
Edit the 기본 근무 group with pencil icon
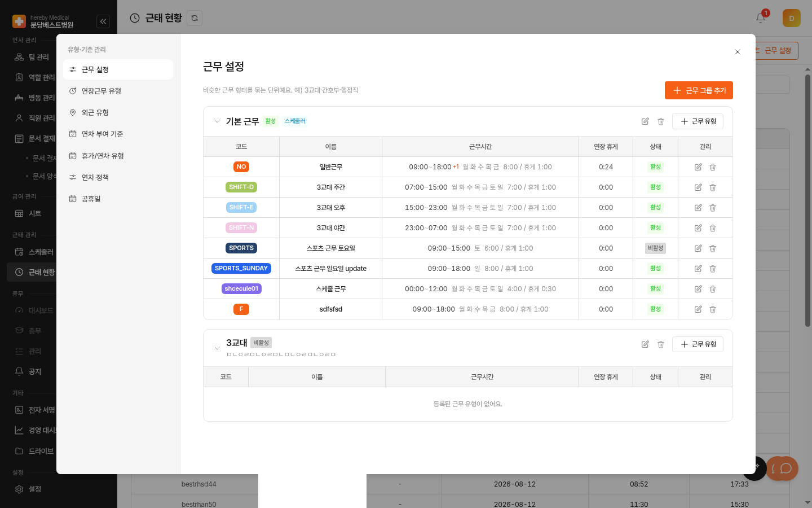tap(645, 121)
